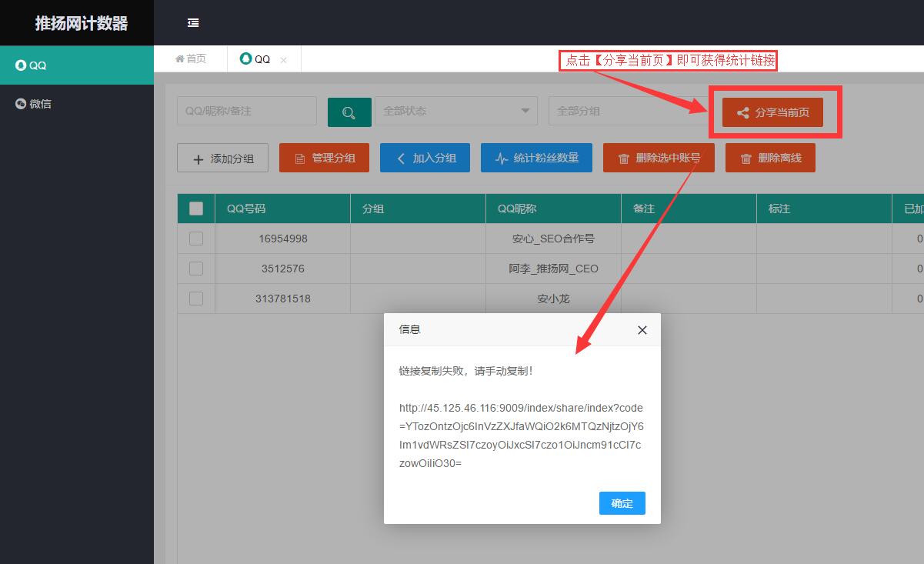Image resolution: width=924 pixels, height=564 pixels.
Task: Open 微信 in the sidebar menu
Action: point(40,104)
